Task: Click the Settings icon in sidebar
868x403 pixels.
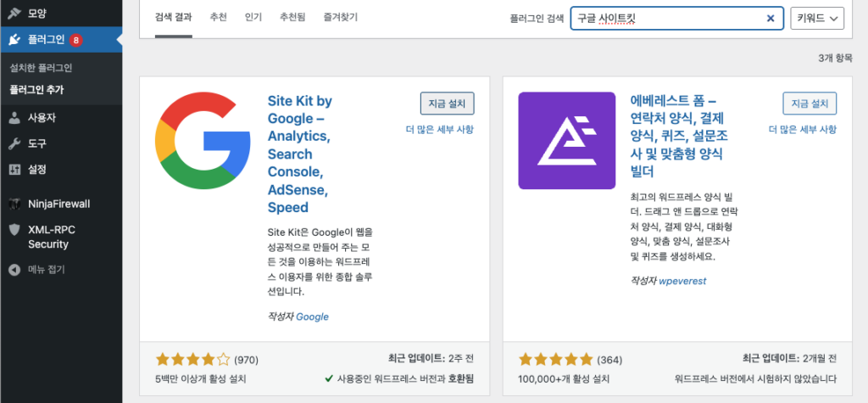Action: [14, 169]
